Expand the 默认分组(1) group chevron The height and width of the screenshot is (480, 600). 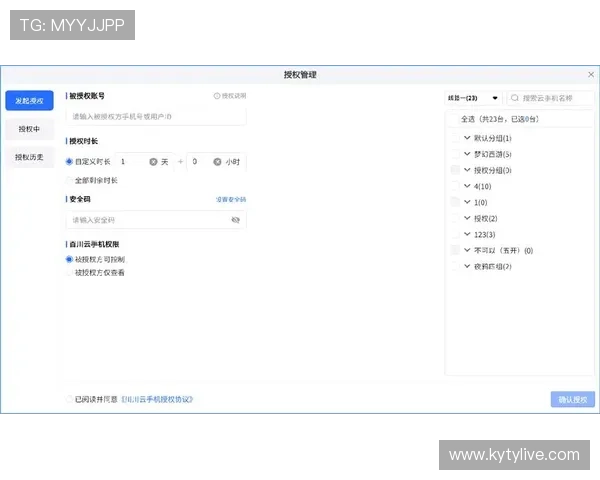pyautogui.click(x=467, y=137)
